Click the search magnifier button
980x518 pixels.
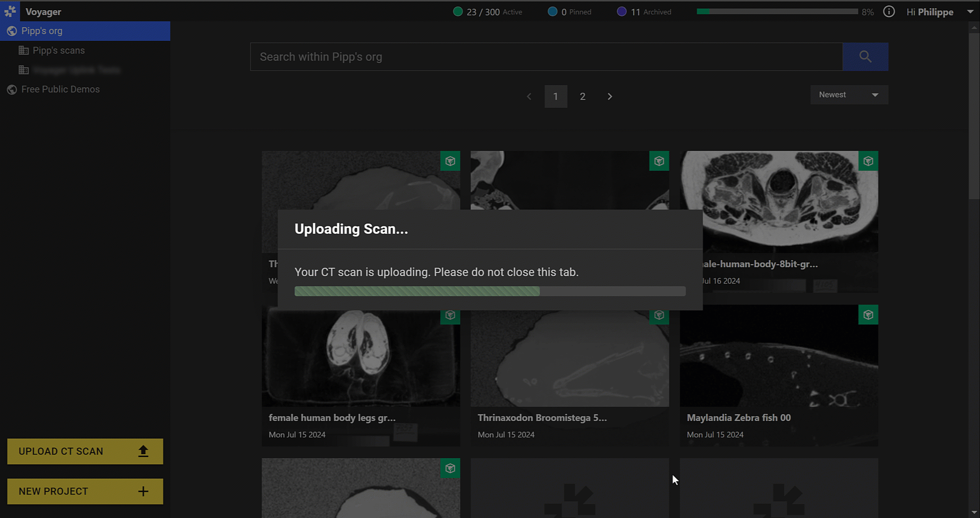865,57
